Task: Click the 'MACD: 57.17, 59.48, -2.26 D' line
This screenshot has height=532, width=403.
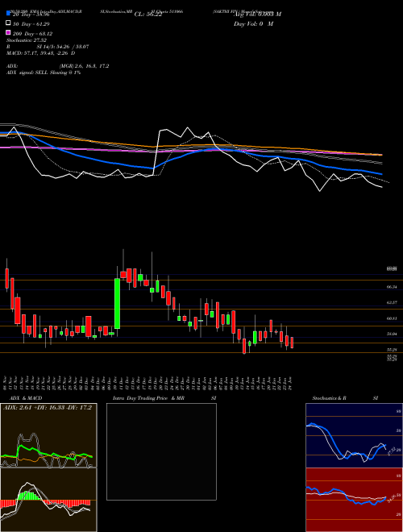Action: [x=41, y=53]
